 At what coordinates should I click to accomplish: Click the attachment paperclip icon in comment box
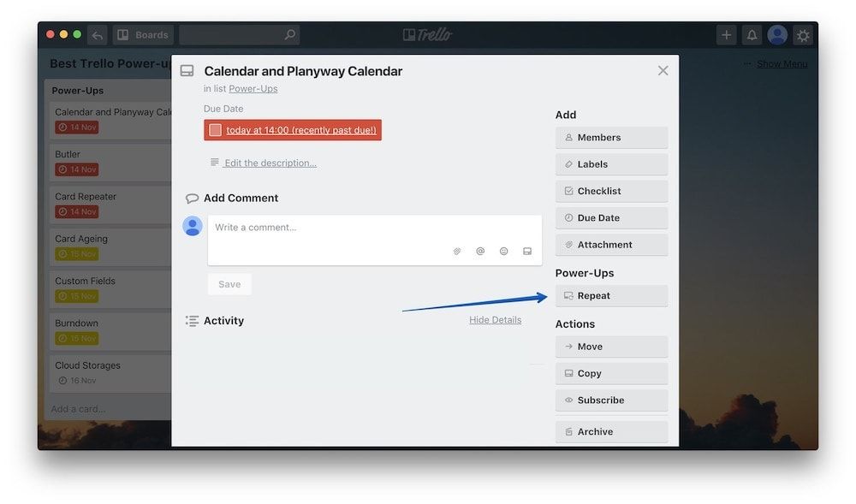[457, 252]
